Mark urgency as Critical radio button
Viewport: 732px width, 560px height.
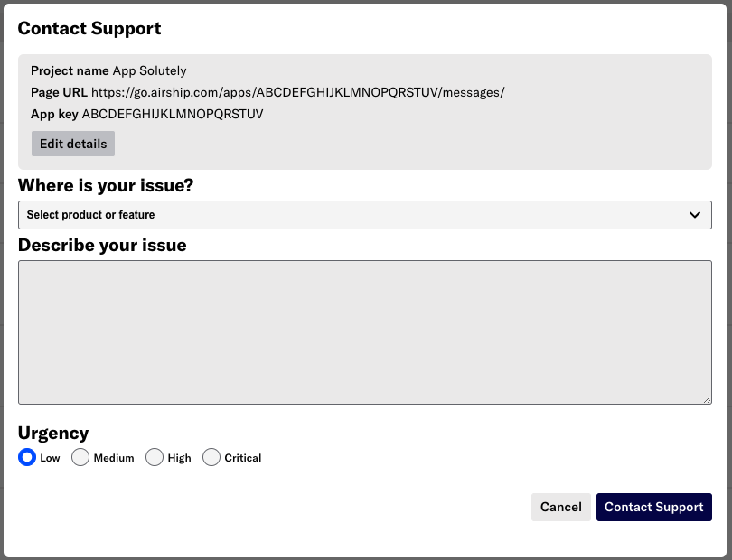[211, 457]
